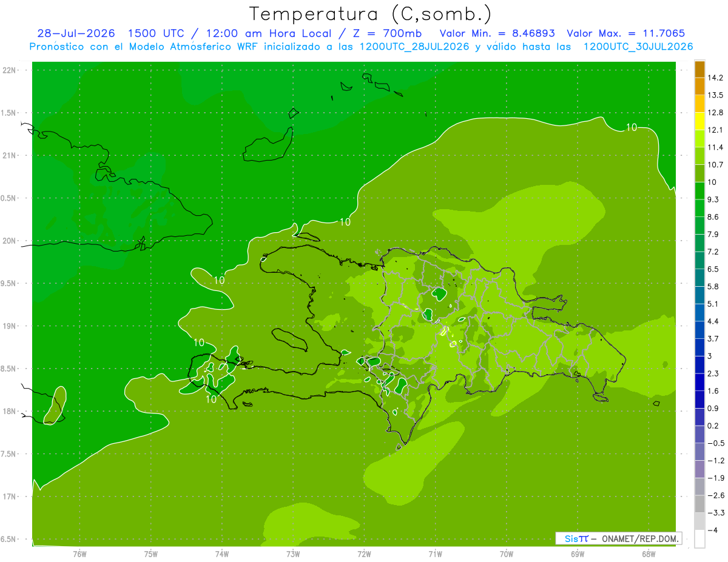728x562 pixels.
Task: Click the "10.7" colorbar label
Action: pos(716,165)
